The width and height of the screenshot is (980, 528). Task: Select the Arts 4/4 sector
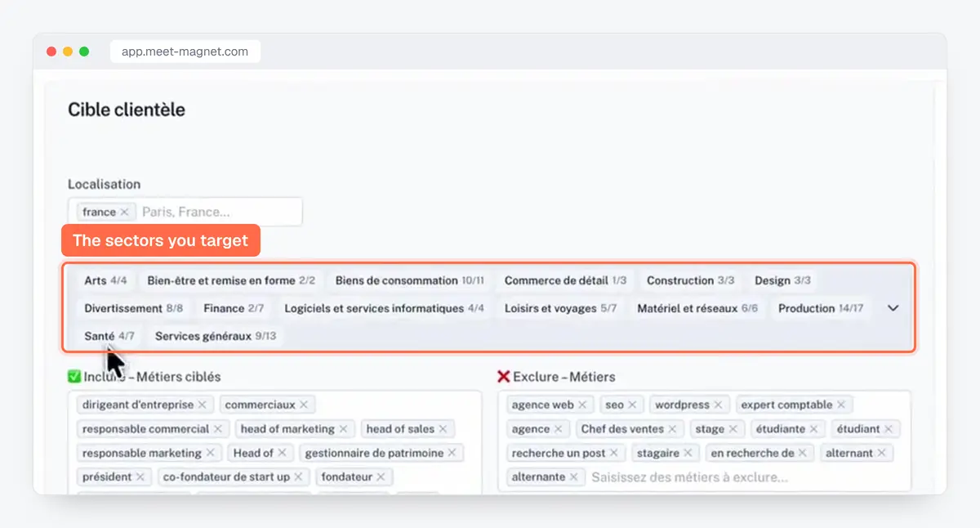coord(105,280)
